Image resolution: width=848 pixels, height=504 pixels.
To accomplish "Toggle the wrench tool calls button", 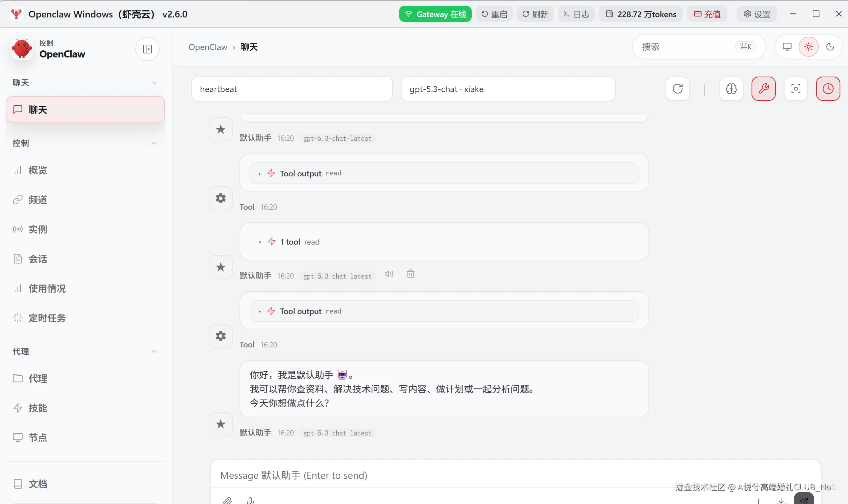I will click(763, 89).
